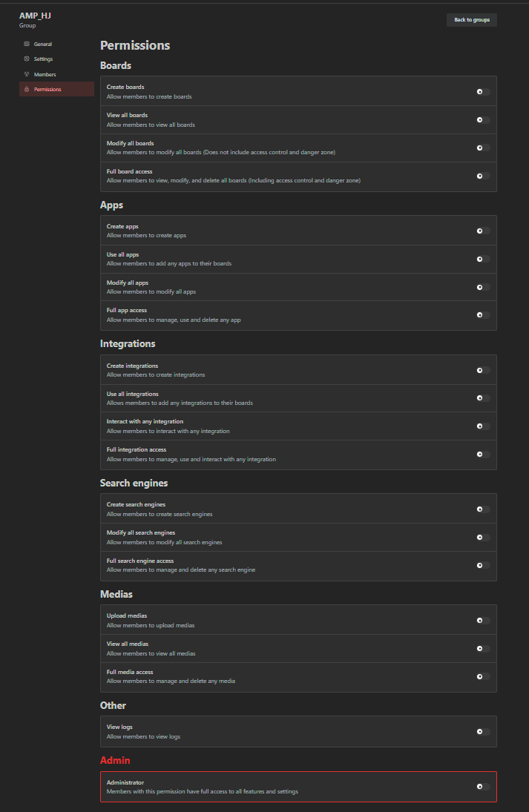529x812 pixels.
Task: Toggle Use all integrations permission
Action: pyautogui.click(x=483, y=398)
